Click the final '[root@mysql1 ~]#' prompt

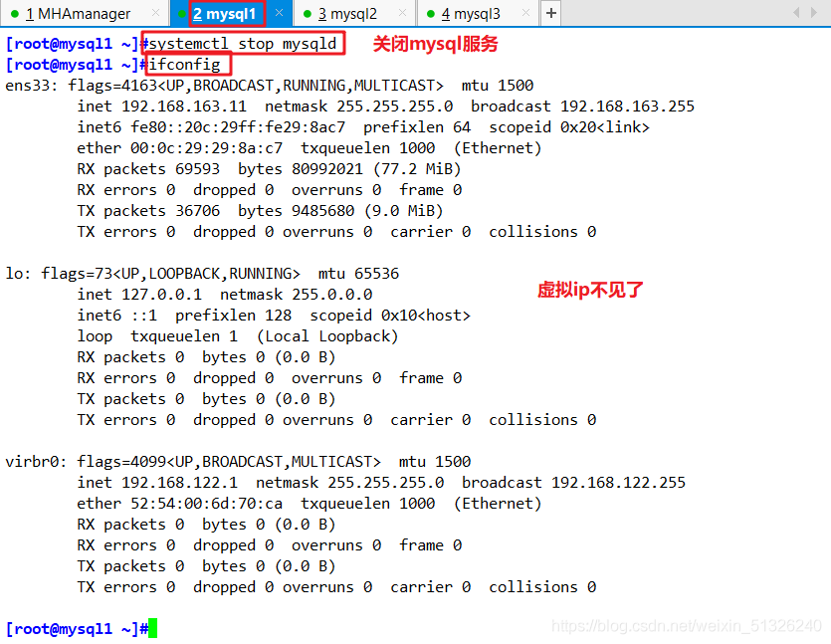click(77, 629)
